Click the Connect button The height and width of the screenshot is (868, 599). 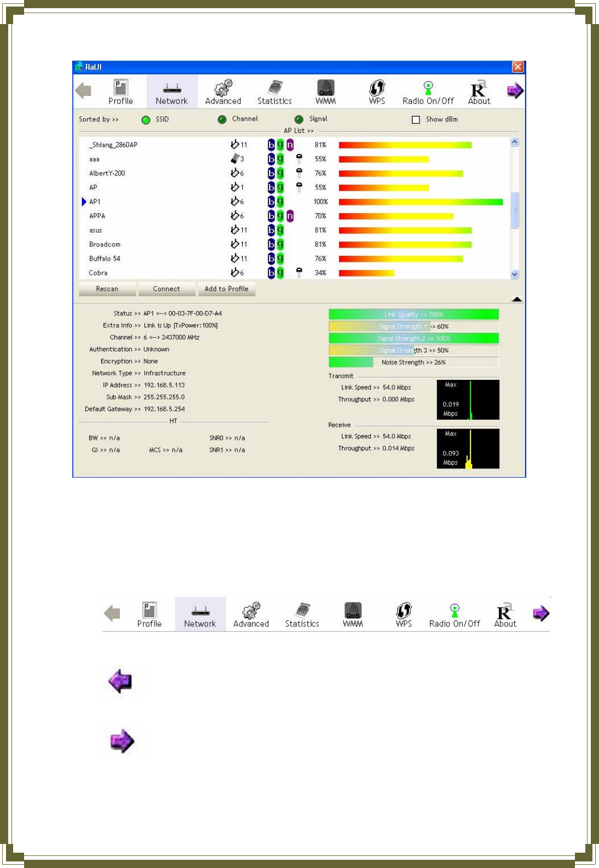[167, 289]
